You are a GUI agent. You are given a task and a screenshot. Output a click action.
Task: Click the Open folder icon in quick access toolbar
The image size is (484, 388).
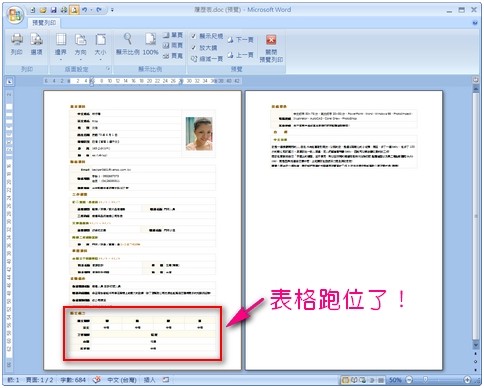43,10
